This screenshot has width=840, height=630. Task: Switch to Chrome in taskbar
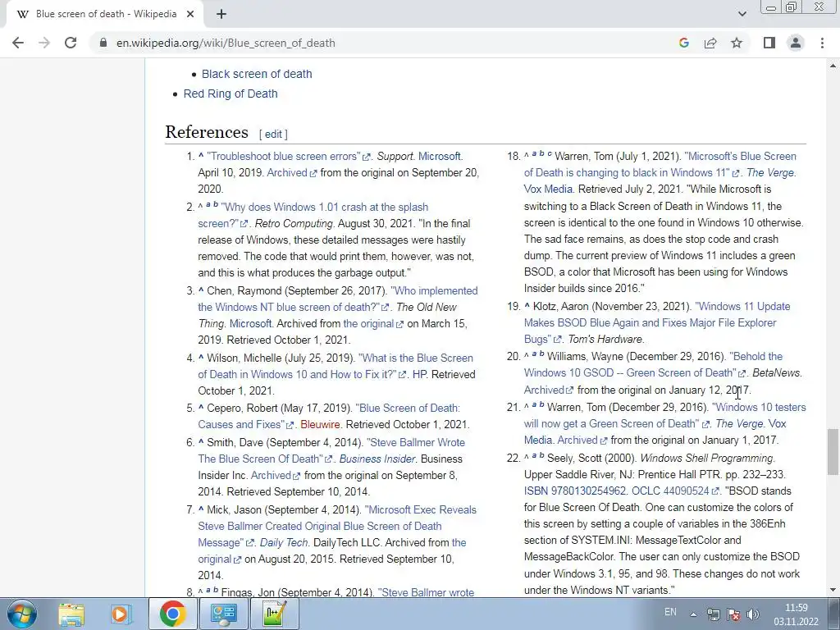172,614
